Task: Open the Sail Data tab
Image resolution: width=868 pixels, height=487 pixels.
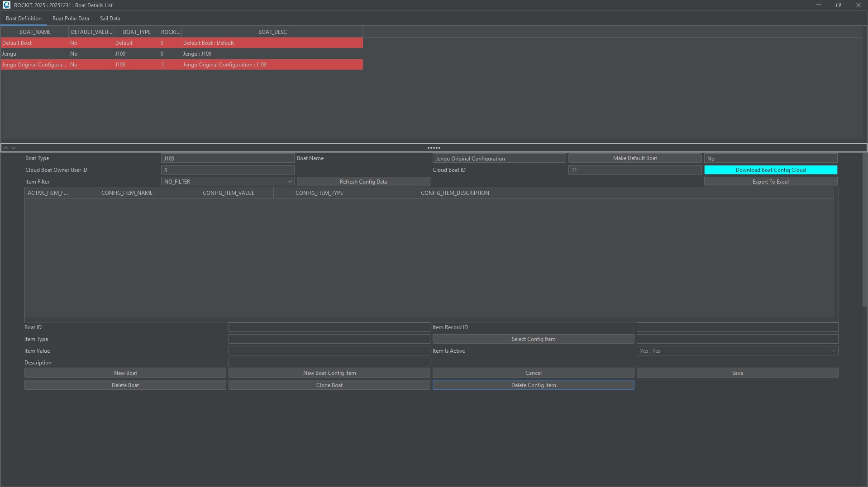Action: [x=110, y=19]
